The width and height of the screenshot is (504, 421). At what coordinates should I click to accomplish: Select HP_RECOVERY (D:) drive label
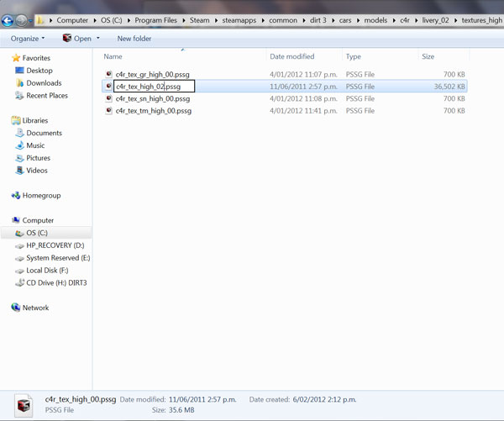pyautogui.click(x=55, y=245)
